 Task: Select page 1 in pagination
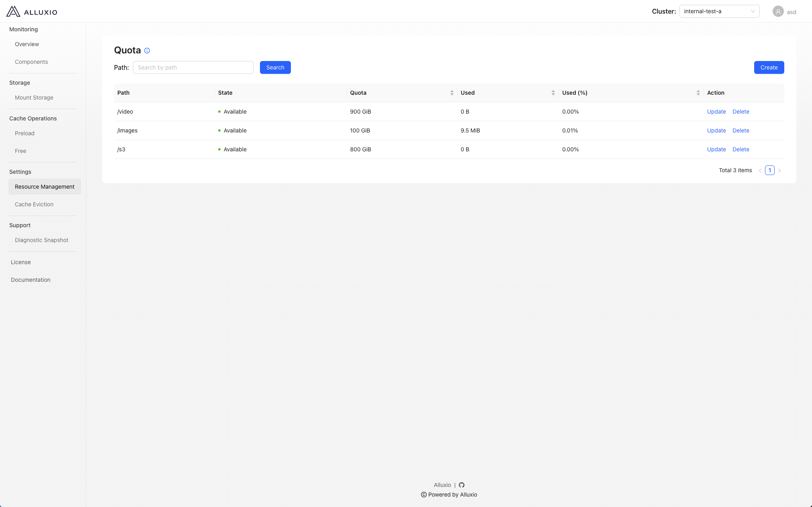(769, 170)
